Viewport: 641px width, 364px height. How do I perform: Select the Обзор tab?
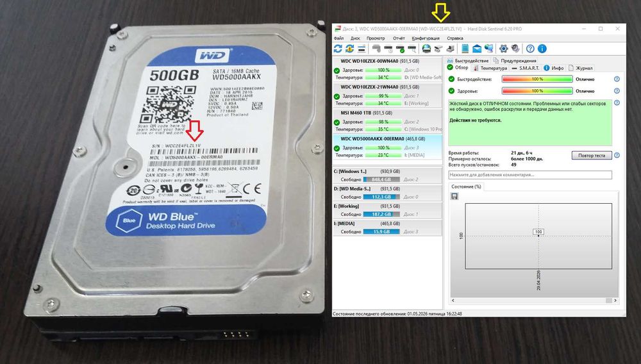tap(458, 68)
